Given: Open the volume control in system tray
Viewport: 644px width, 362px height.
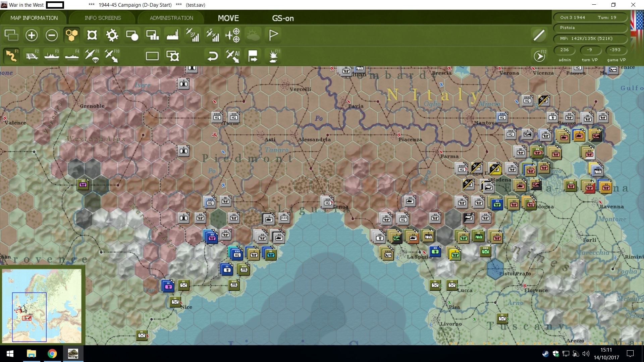Looking at the screenshot, I should coord(586,354).
